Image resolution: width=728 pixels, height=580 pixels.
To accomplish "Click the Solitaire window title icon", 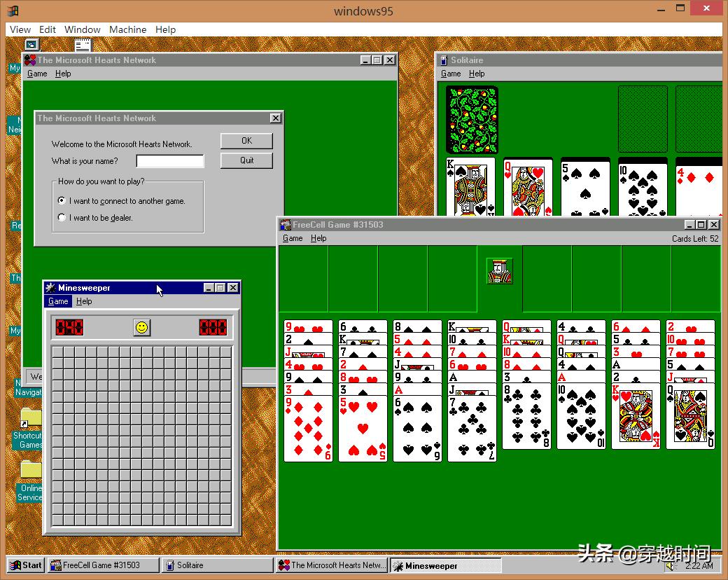I will [x=444, y=60].
